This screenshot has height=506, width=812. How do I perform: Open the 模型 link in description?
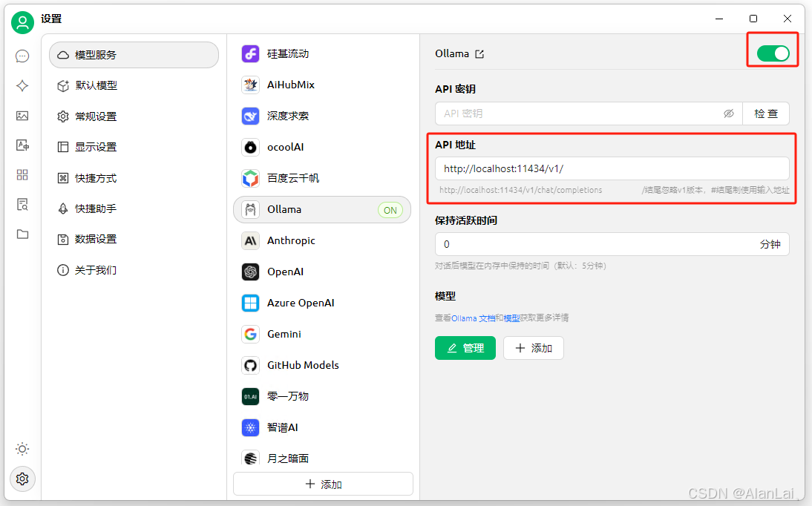pos(511,318)
